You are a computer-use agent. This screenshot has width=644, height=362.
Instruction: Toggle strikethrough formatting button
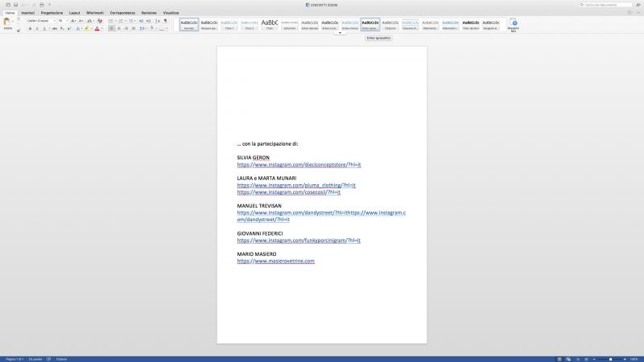pos(54,29)
